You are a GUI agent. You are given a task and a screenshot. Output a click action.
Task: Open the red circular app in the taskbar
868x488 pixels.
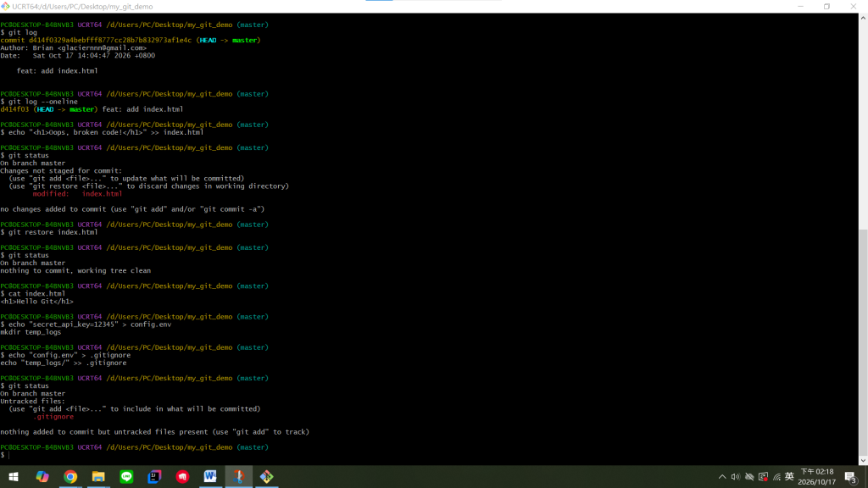tap(183, 477)
